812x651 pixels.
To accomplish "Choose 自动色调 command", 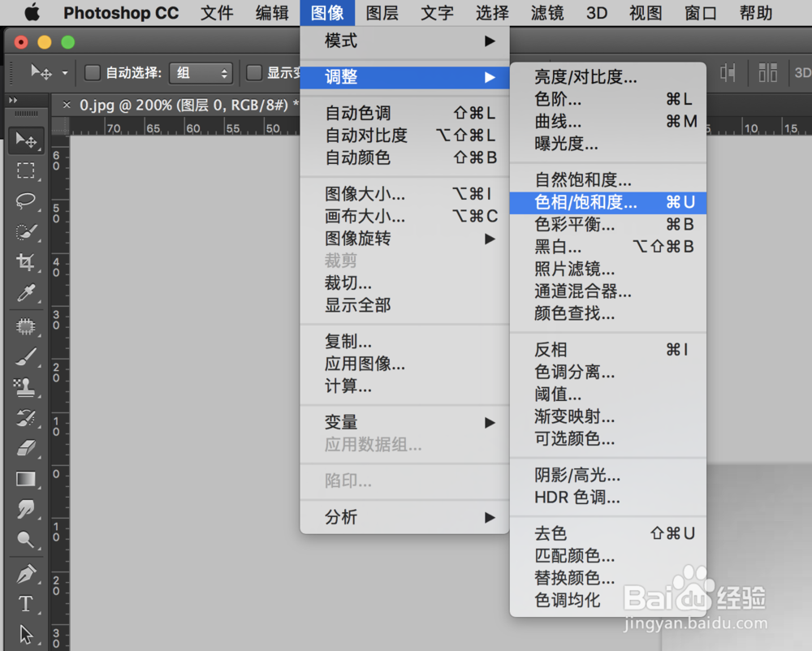I will tap(404, 113).
